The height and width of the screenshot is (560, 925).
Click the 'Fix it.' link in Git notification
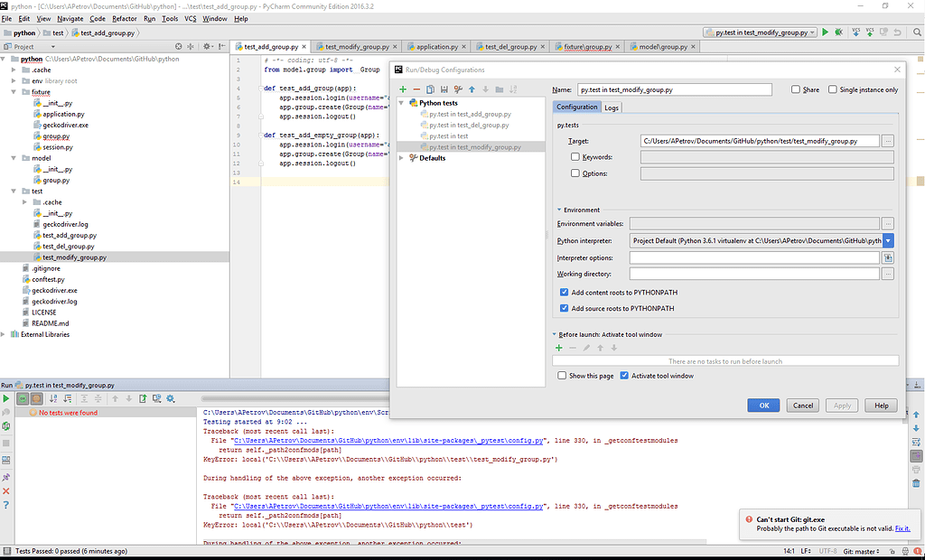(902, 528)
